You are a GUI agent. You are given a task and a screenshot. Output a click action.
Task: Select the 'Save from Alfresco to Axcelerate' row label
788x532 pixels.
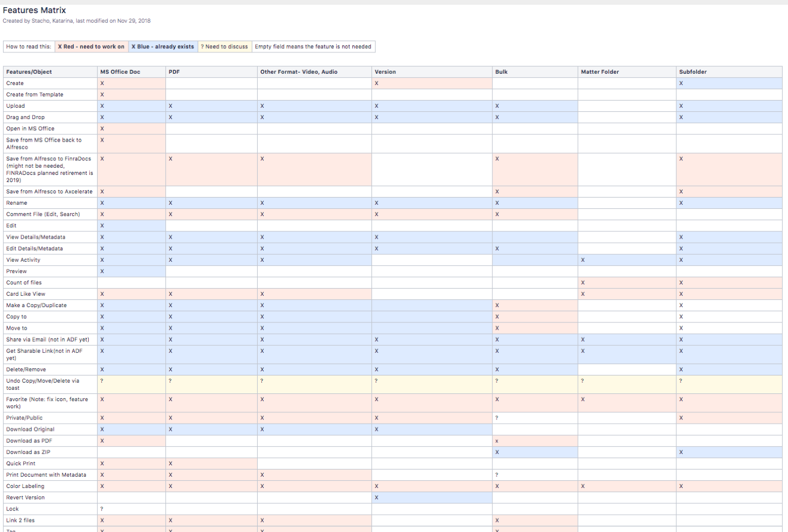coord(49,192)
